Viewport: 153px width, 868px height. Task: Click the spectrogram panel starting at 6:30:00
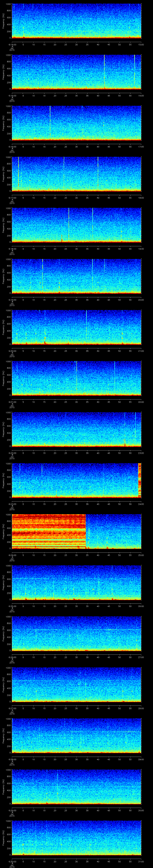pyautogui.click(x=76, y=838)
